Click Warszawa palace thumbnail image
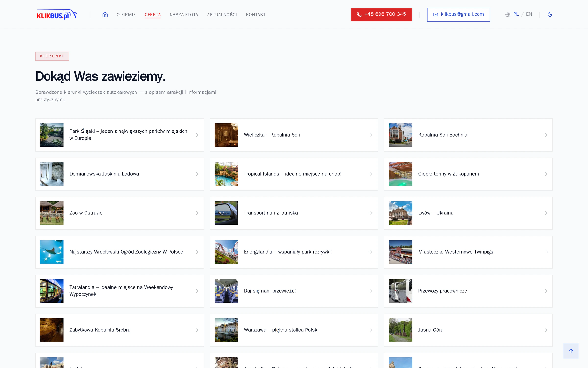 click(x=226, y=330)
